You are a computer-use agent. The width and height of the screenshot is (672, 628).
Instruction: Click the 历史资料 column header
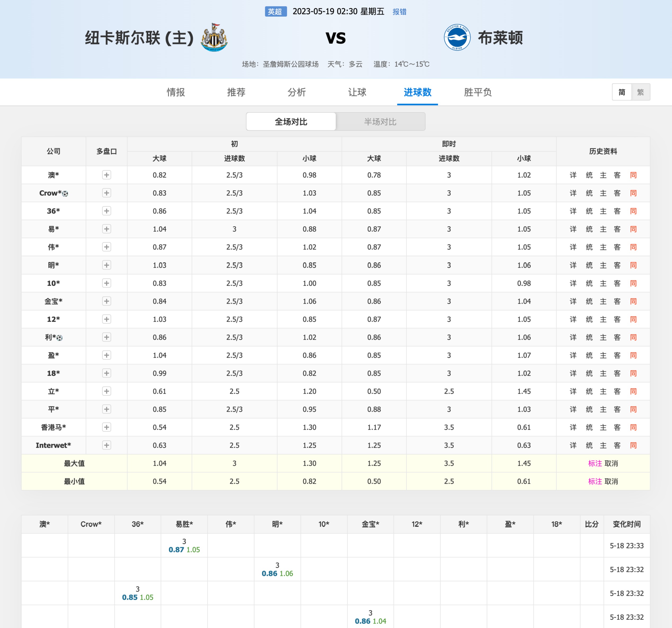[603, 151]
